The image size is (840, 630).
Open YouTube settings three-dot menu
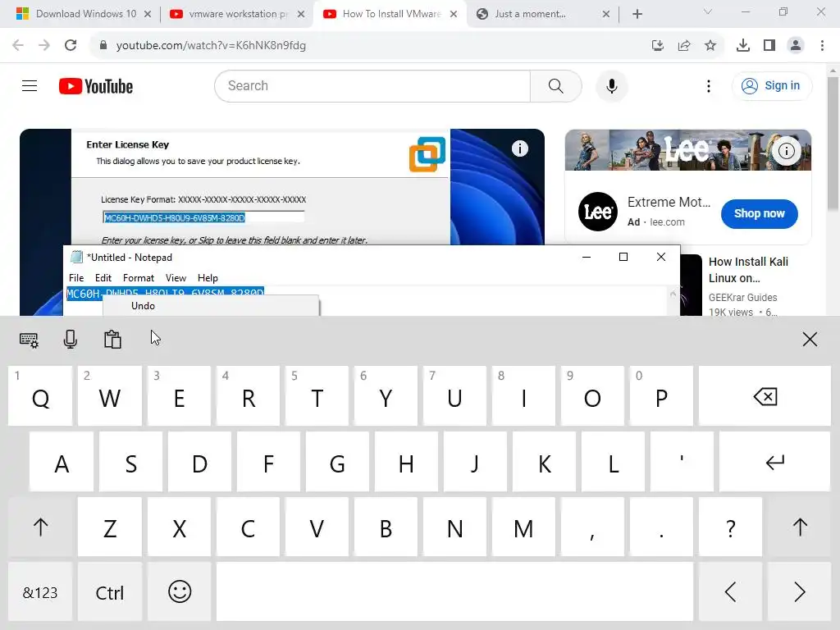[x=708, y=85]
